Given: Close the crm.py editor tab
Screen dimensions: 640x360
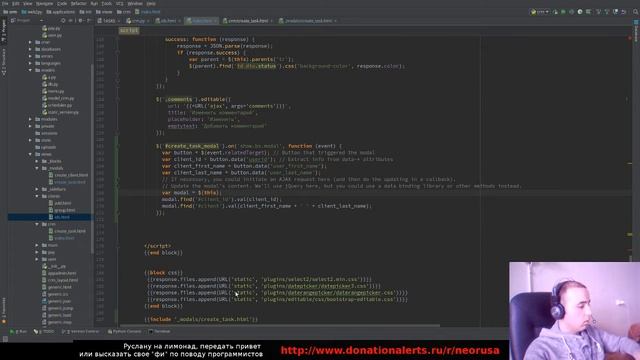Looking at the screenshot, I should 148,20.
